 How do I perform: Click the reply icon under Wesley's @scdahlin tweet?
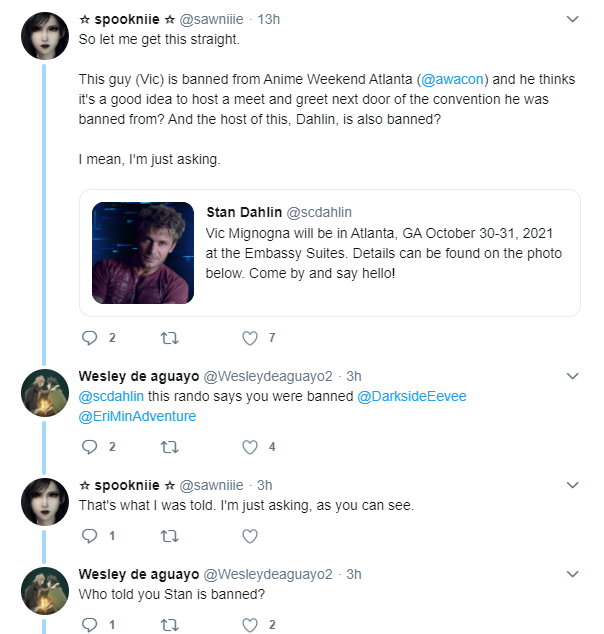click(x=89, y=447)
